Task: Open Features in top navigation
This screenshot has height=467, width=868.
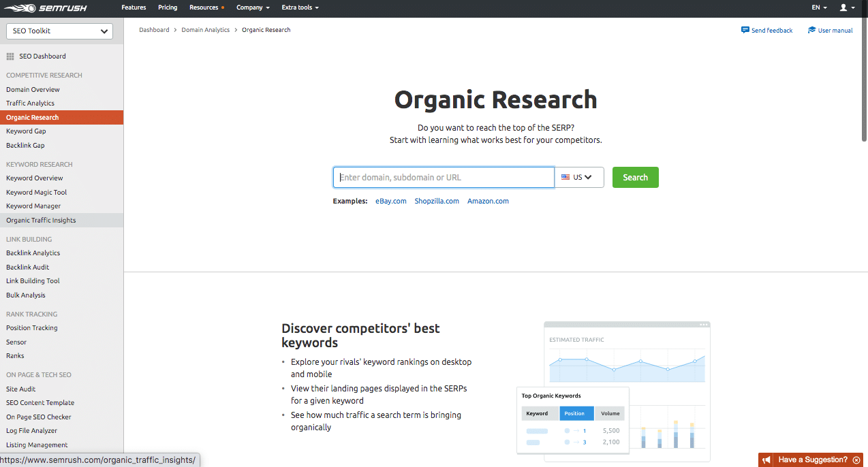Action: [x=134, y=7]
